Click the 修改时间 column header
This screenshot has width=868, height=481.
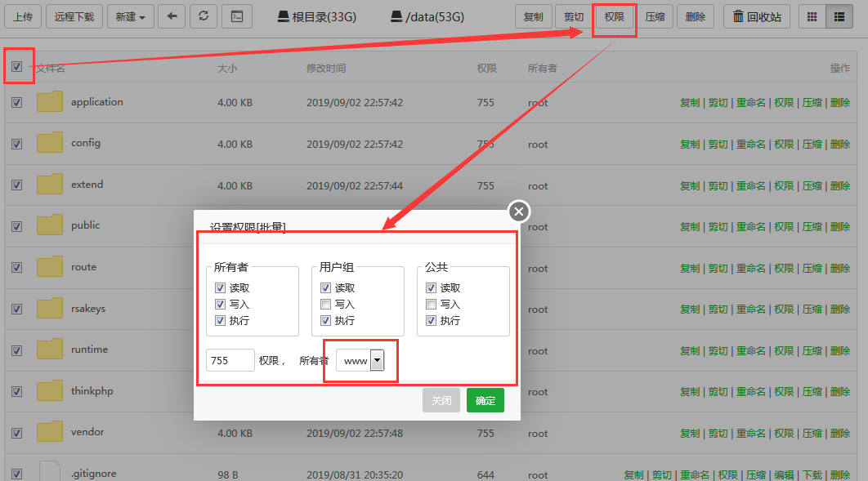(x=326, y=68)
